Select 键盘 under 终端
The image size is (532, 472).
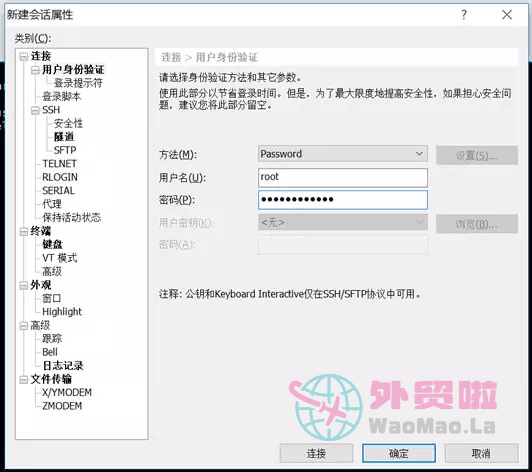[52, 244]
